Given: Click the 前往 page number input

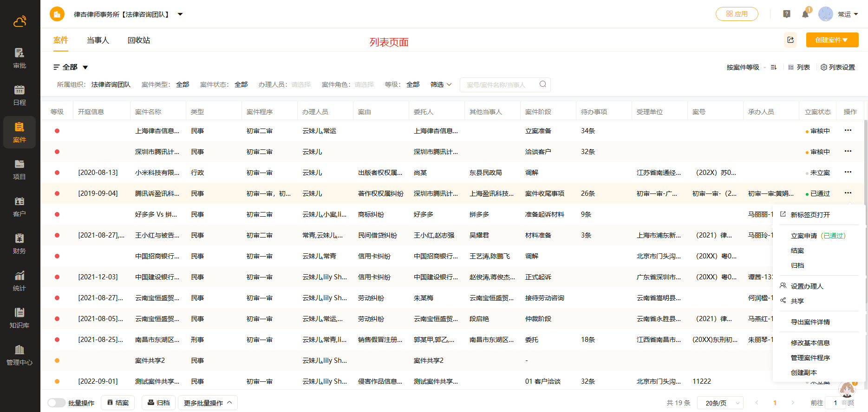Looking at the screenshot, I should (835, 403).
